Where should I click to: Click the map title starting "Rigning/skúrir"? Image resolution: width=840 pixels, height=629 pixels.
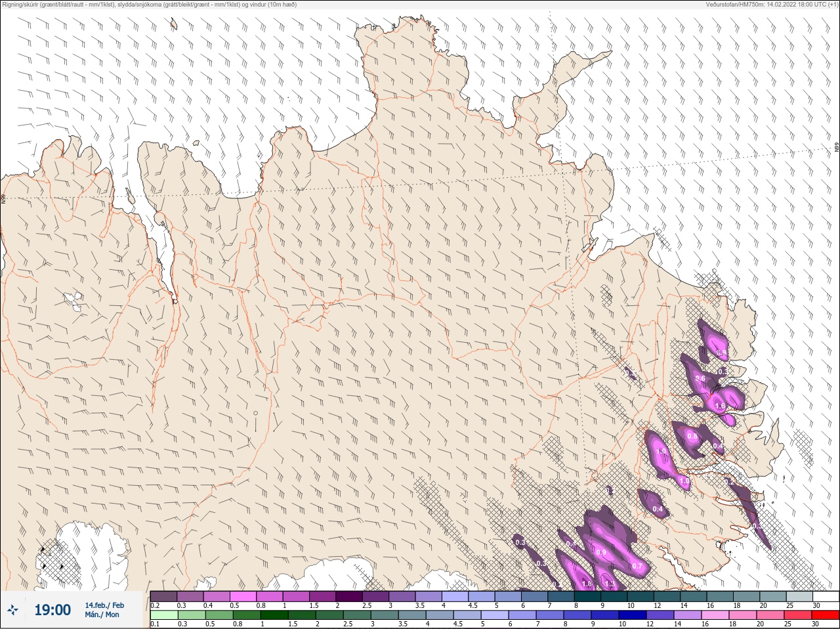tap(150, 5)
